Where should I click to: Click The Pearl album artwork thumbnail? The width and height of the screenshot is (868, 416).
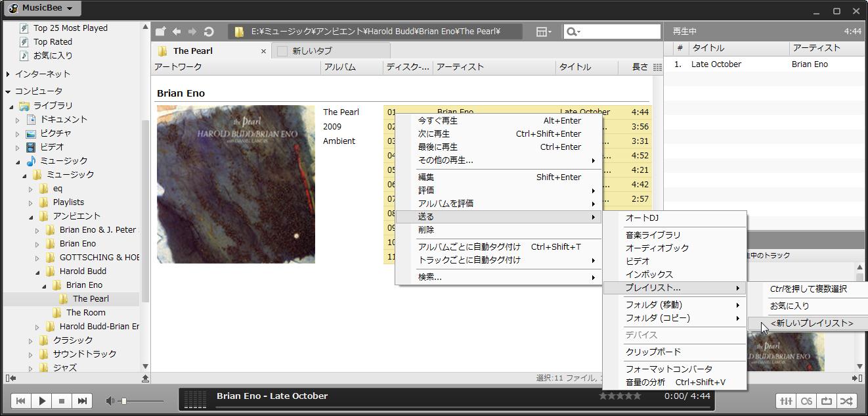(x=236, y=185)
